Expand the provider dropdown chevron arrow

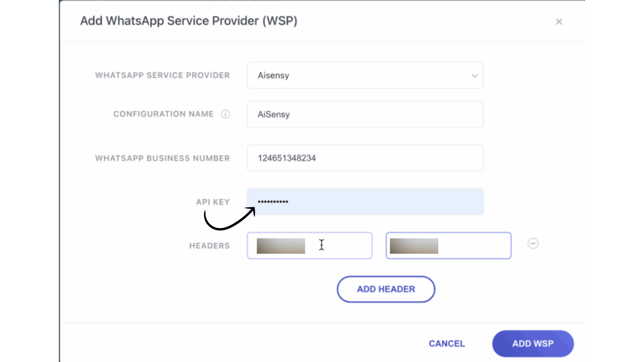pyautogui.click(x=475, y=76)
